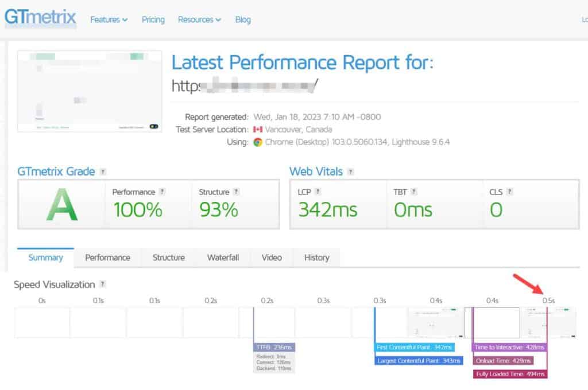This screenshot has width=588, height=390.
Task: Click the First Contentful Paint 342ms marker
Action: coord(415,348)
